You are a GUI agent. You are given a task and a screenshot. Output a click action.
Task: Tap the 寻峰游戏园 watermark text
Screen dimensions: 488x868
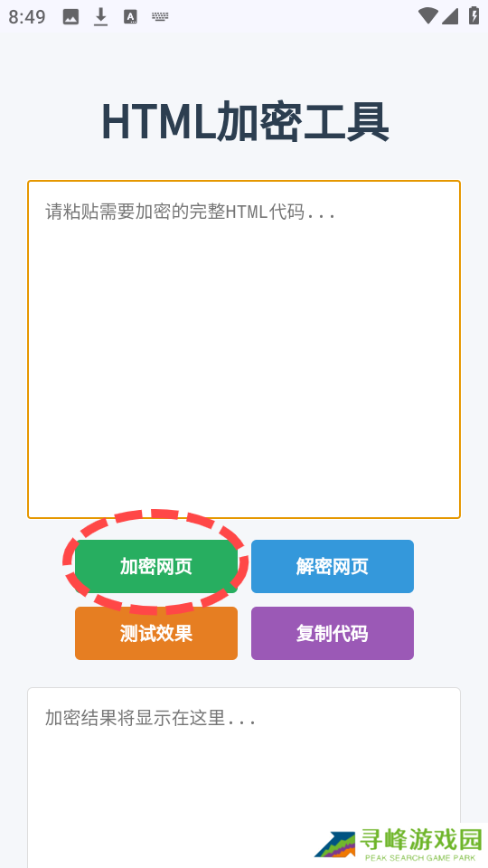(421, 840)
